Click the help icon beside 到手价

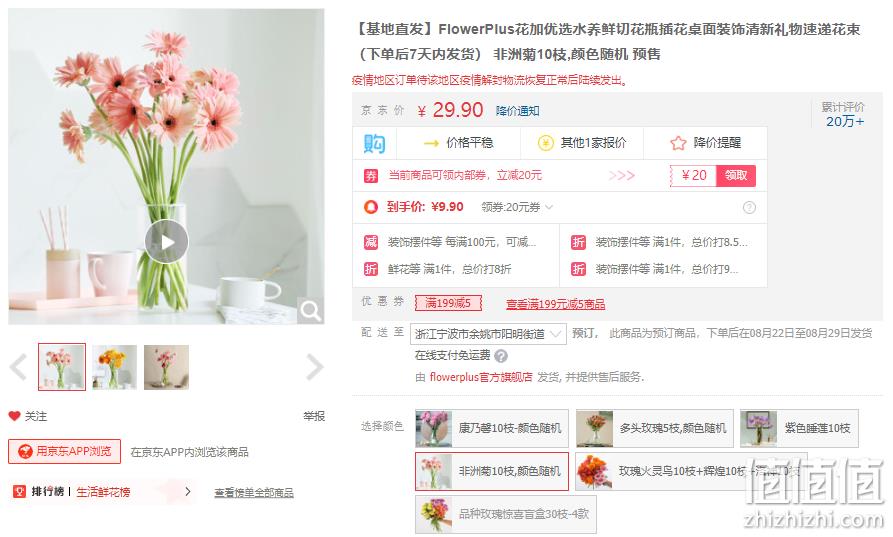[x=749, y=207]
